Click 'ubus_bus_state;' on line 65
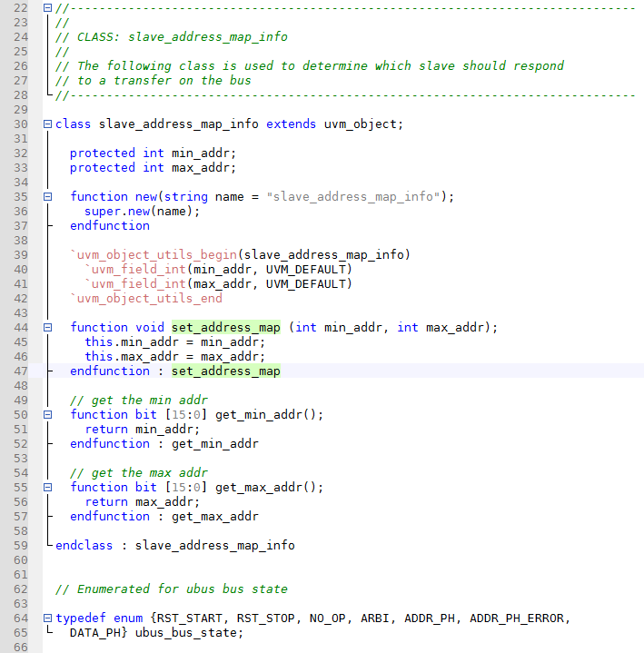Viewport: 644px width, 653px height. tap(189, 633)
